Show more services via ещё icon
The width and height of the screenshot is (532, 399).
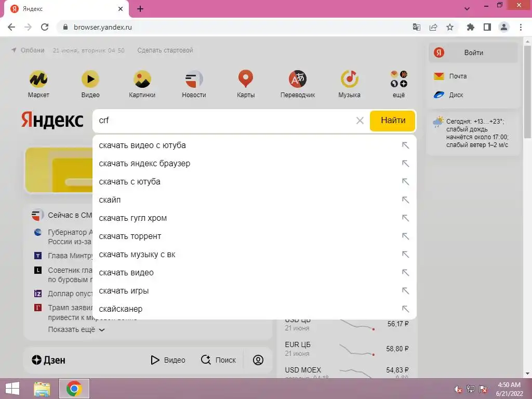[x=398, y=79]
